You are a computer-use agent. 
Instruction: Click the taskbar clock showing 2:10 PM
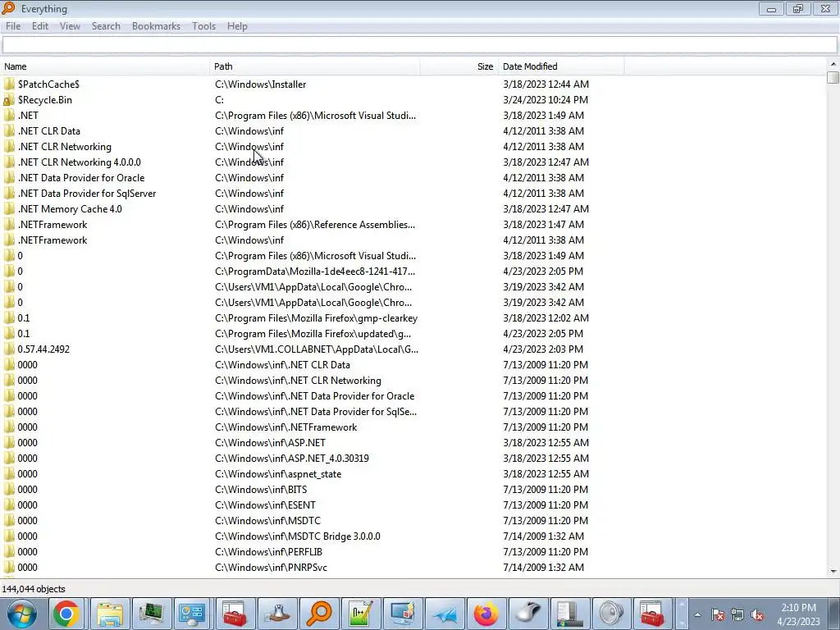click(x=798, y=614)
